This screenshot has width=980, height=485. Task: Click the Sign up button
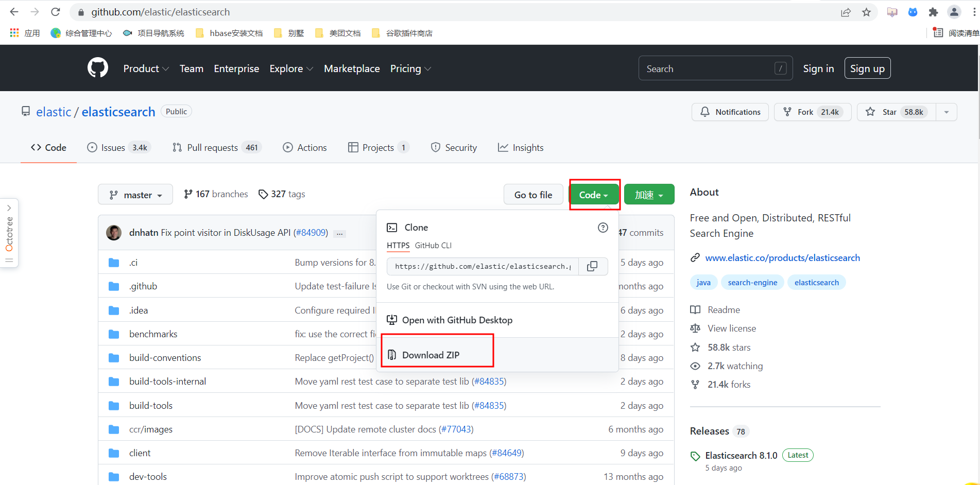tap(867, 68)
